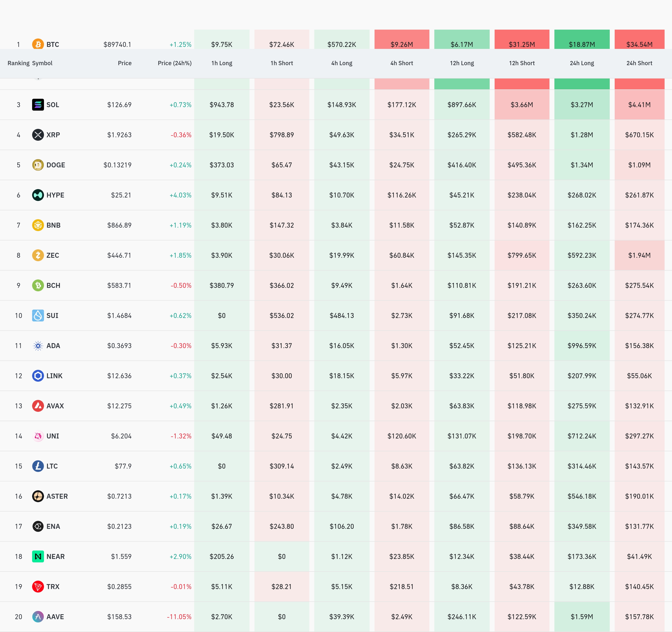Click the UNI -1.32% price change
Screen dimensions: 672x632
[x=181, y=436]
